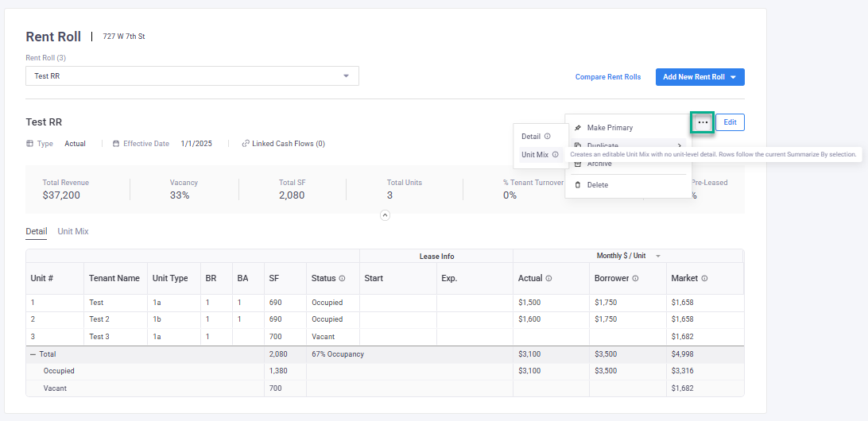
Task: Click the 727 W 7th St address
Action: point(124,37)
